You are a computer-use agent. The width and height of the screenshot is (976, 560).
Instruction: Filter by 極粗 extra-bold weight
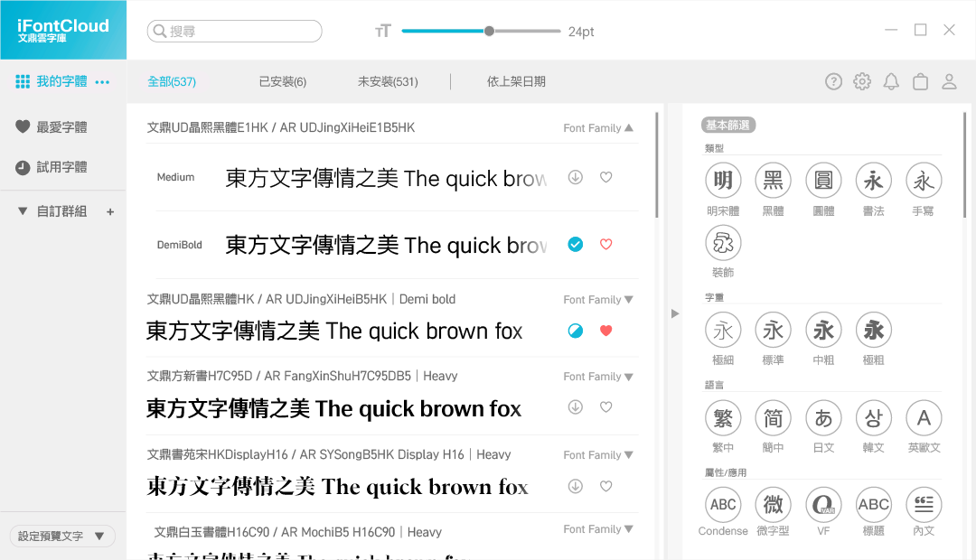tap(873, 330)
